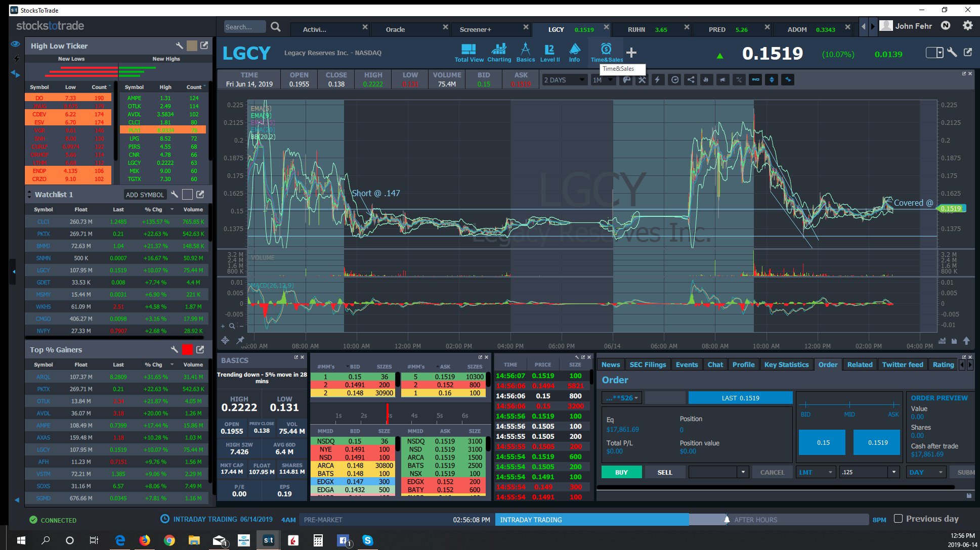
Task: Click the chart color palette icon
Action: point(626,80)
